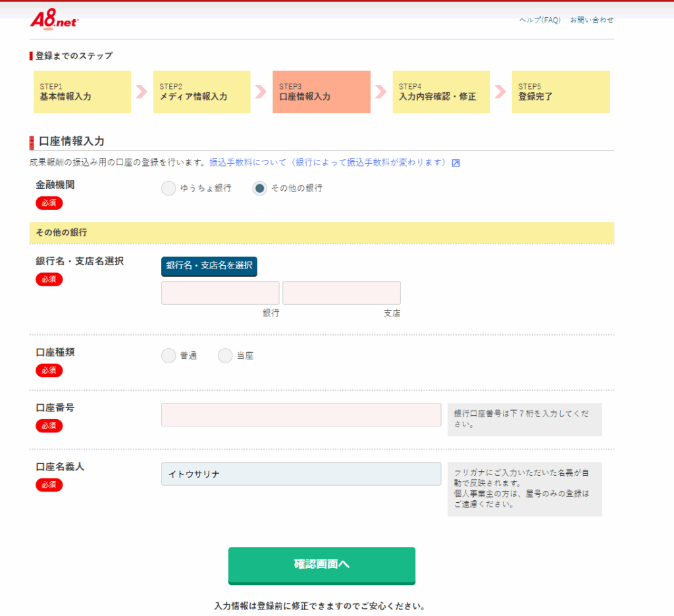Image resolution: width=674 pixels, height=616 pixels.
Task: Open the お問い合わせ link
Action: (x=592, y=20)
